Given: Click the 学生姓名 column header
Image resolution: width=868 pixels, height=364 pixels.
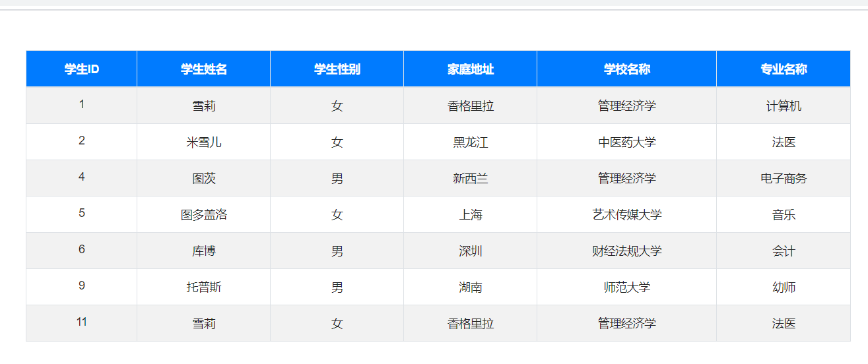Looking at the screenshot, I should tap(204, 69).
